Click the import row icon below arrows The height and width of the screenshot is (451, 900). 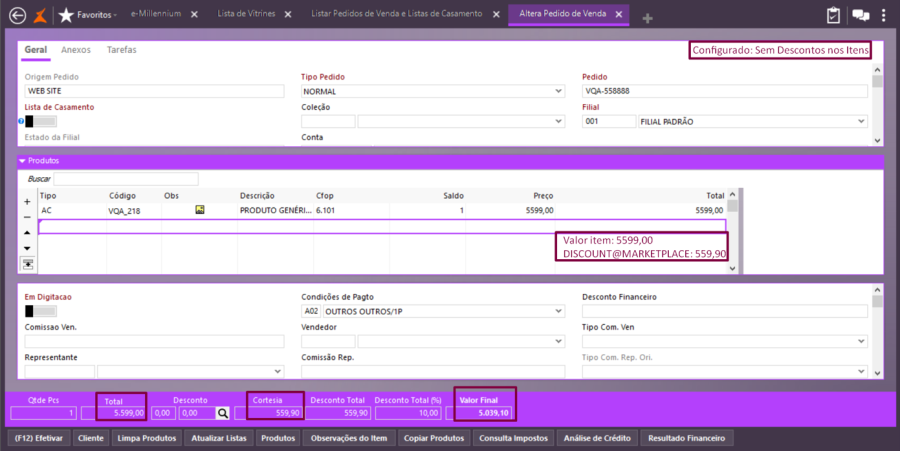[x=28, y=264]
